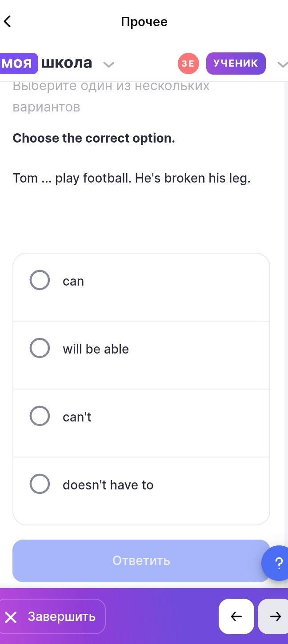Finish the test via Завершить

pyautogui.click(x=52, y=616)
